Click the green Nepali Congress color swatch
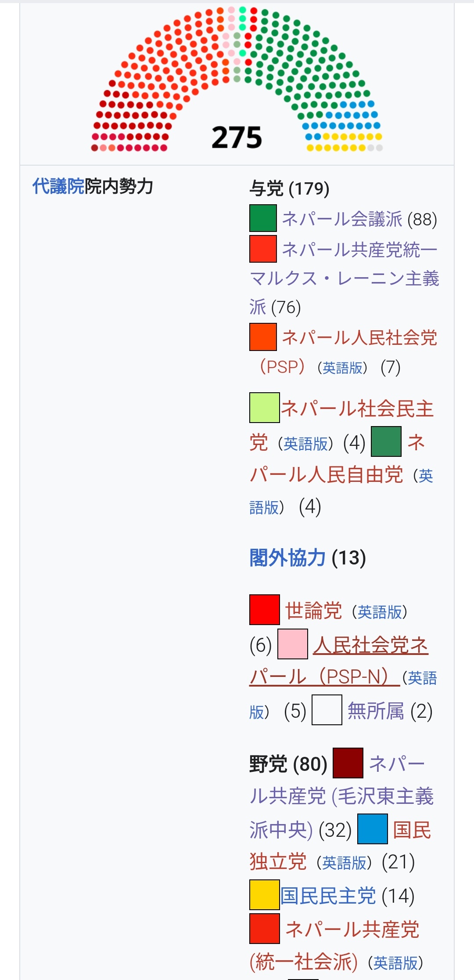 [x=263, y=218]
